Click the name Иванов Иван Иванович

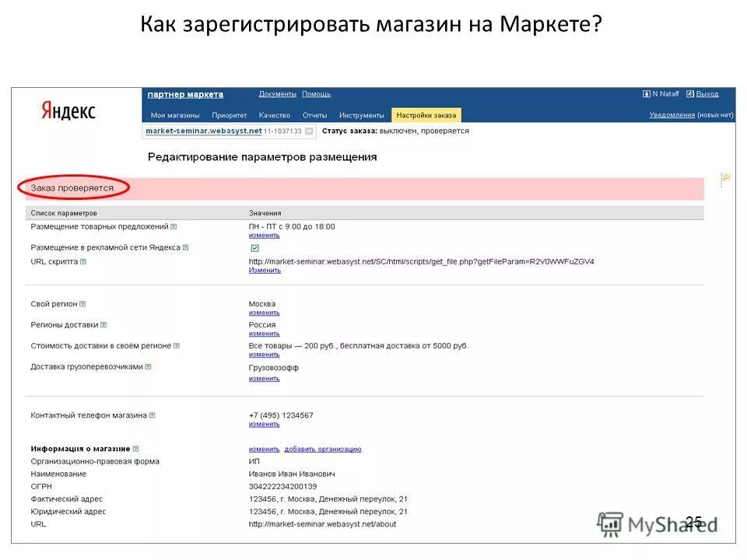tap(292, 474)
